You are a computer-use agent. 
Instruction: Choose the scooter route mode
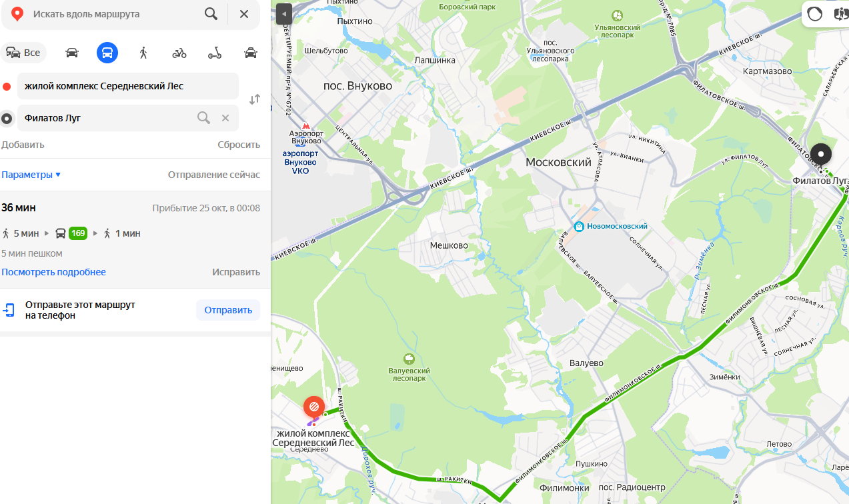coord(215,53)
